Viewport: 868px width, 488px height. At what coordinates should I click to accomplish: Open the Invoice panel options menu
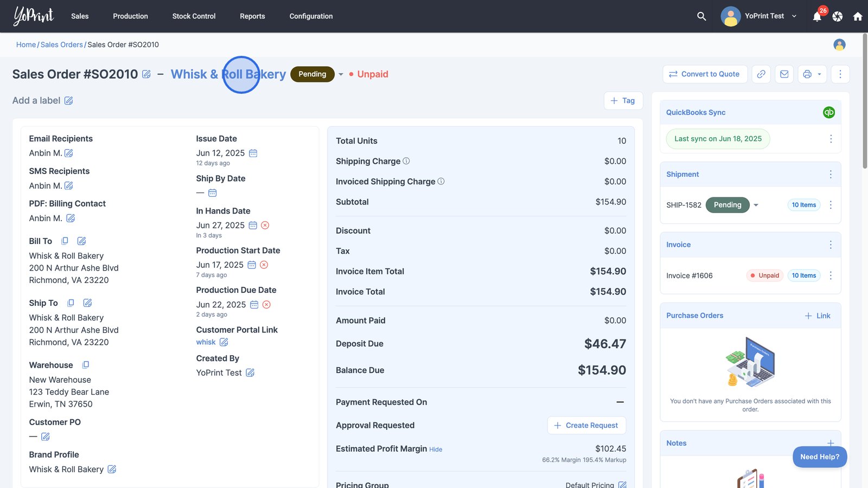(831, 245)
